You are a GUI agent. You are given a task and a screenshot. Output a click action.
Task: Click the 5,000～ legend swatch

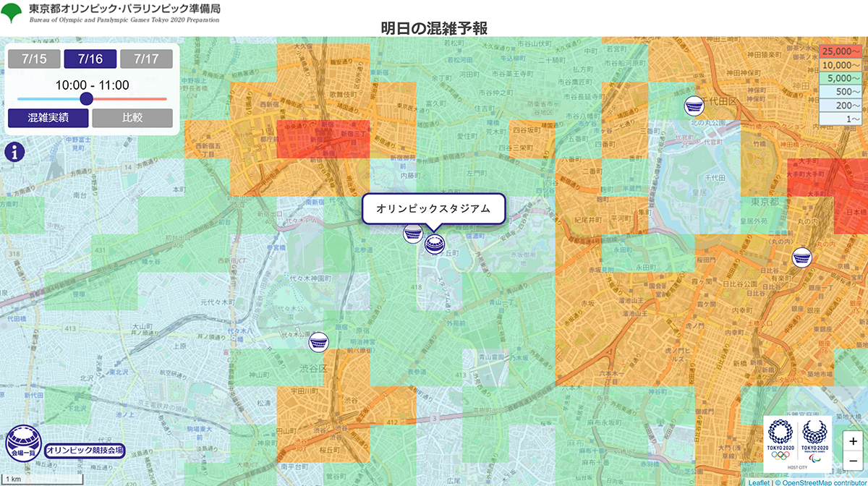click(842, 77)
